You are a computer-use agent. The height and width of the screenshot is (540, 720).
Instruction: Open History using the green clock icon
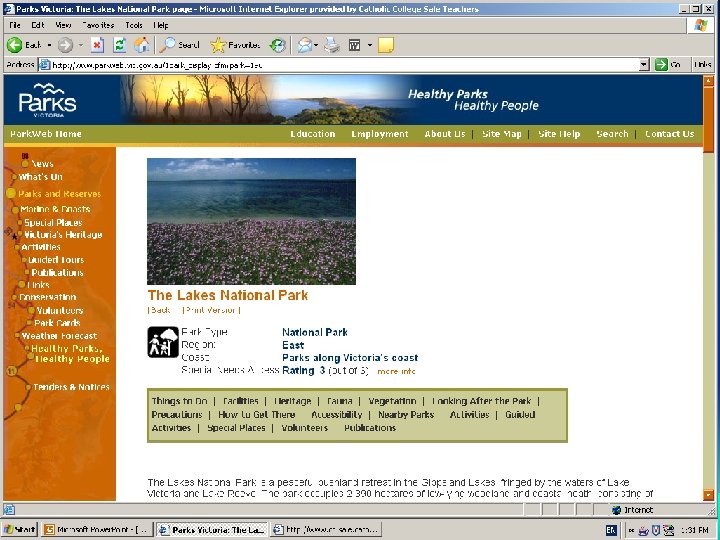[278, 45]
